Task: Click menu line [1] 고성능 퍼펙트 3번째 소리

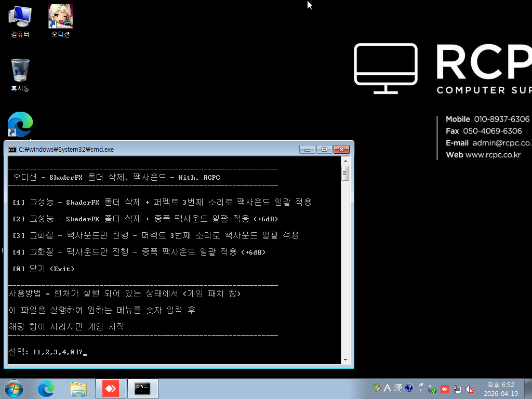Action: pos(162,202)
